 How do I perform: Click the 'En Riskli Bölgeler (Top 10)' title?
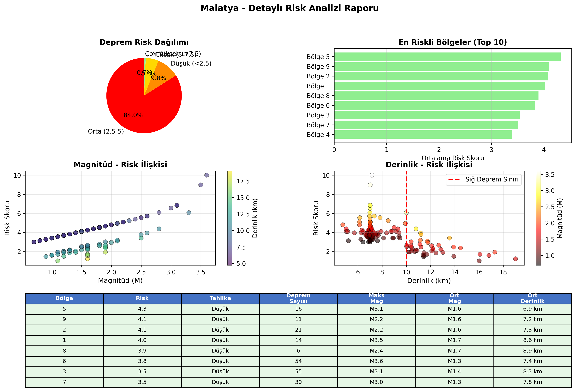tap(453, 42)
